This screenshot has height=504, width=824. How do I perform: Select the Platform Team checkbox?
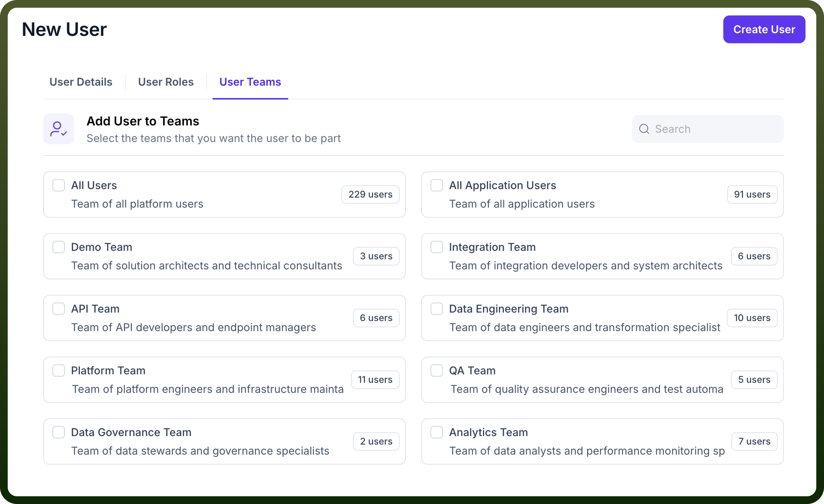pos(58,370)
